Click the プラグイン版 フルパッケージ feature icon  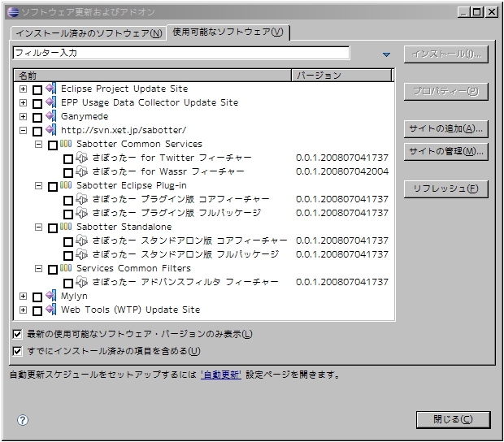[x=82, y=213]
